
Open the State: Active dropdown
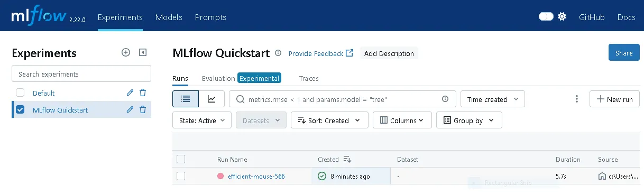202,120
